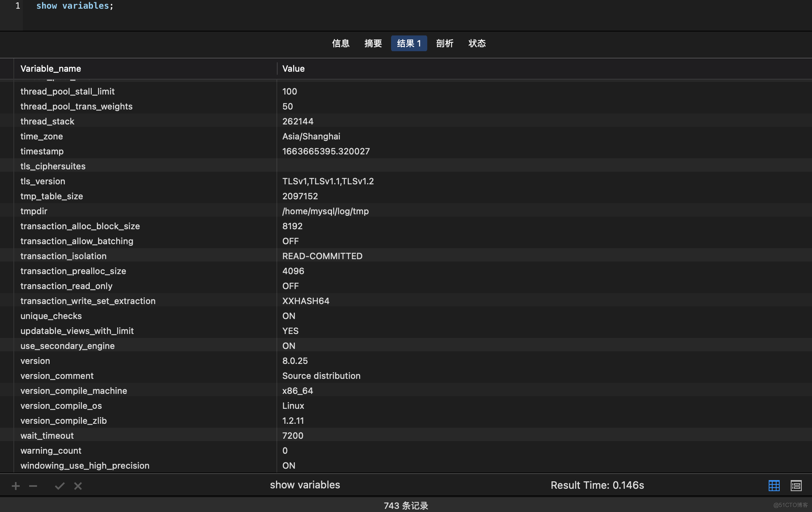Open the 状态 tab
The height and width of the screenshot is (512, 812).
pos(477,43)
